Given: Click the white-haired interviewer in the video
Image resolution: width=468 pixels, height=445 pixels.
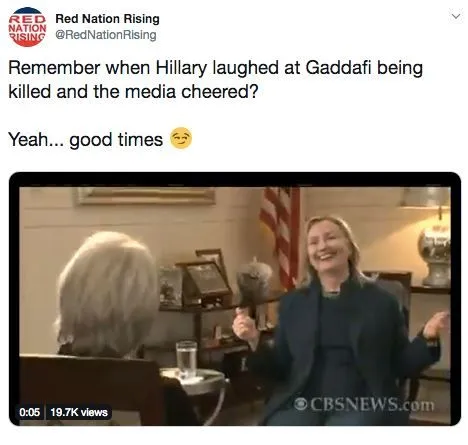Looking at the screenshot, I should pyautogui.click(x=107, y=295).
